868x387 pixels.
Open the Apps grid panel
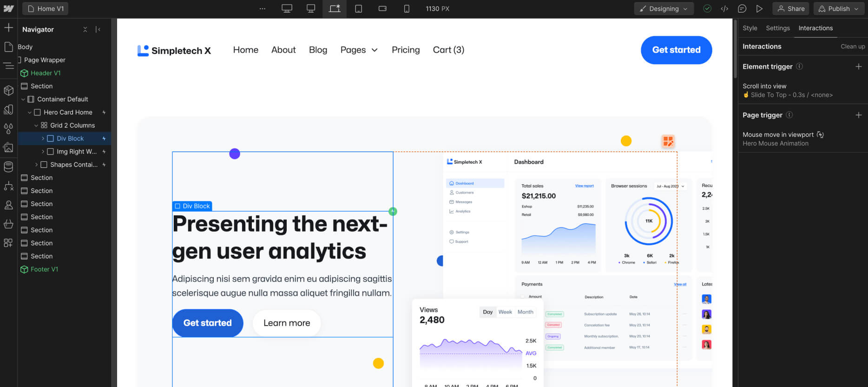8,243
